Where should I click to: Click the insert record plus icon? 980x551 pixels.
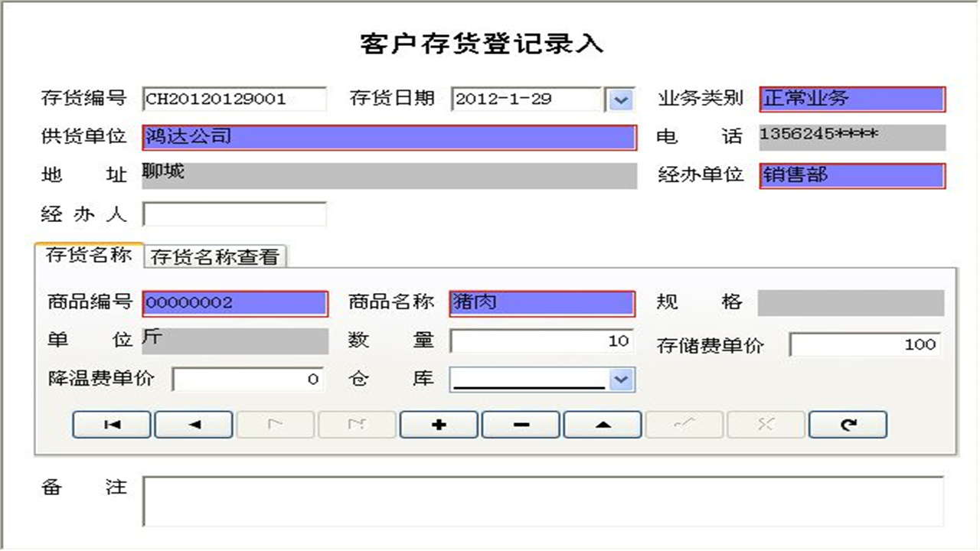pos(439,425)
